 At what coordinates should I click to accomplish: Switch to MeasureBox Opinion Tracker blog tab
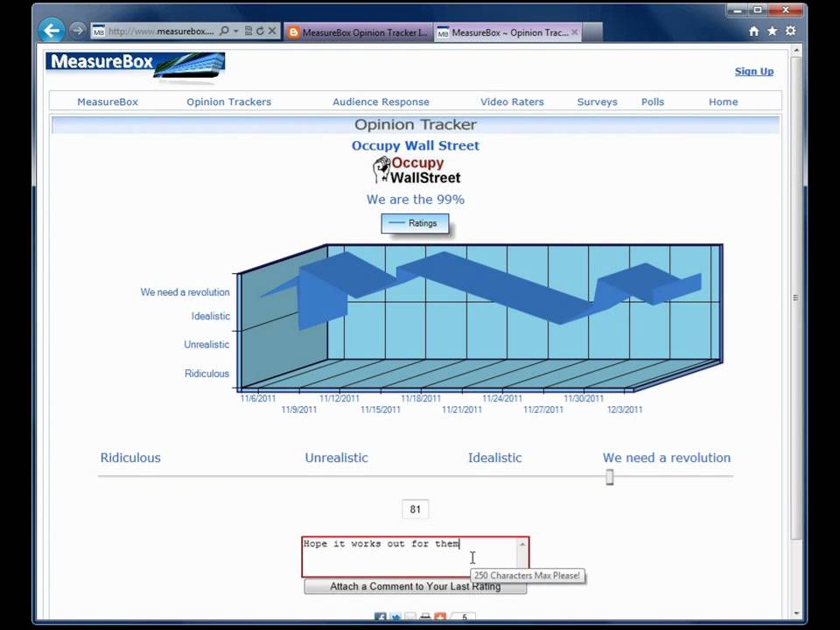[359, 32]
